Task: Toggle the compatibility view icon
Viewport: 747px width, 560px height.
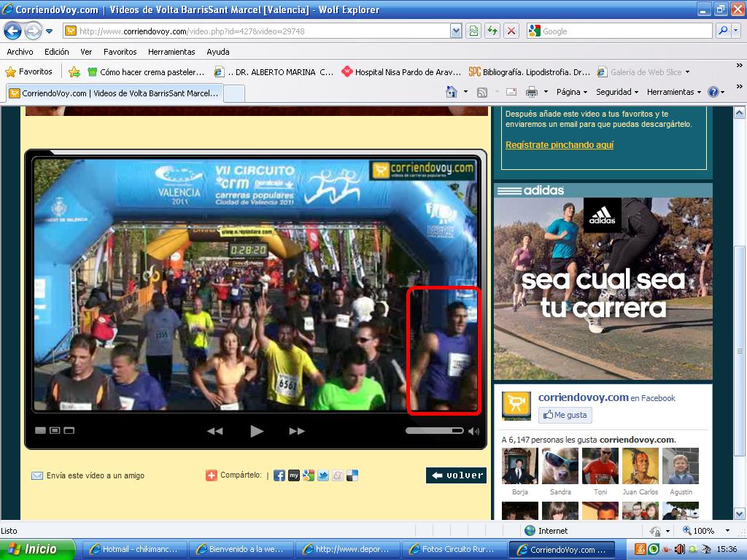Action: [x=473, y=31]
